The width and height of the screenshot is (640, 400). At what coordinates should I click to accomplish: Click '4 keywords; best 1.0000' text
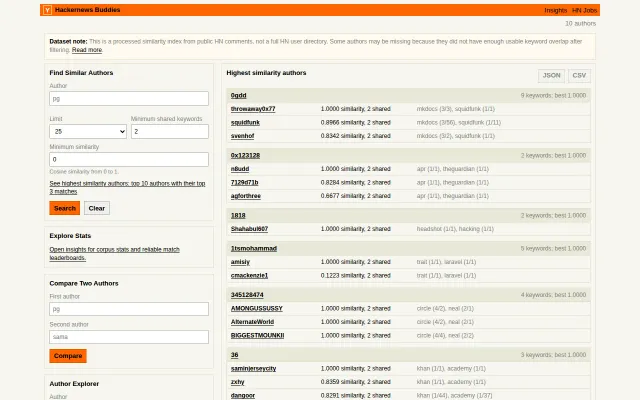(x=553, y=295)
